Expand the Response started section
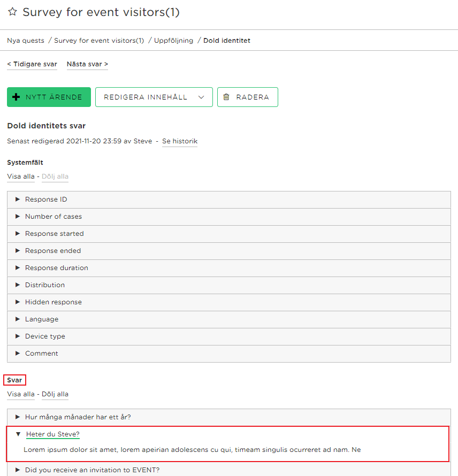Image resolution: width=458 pixels, height=476 pixels. (228, 234)
